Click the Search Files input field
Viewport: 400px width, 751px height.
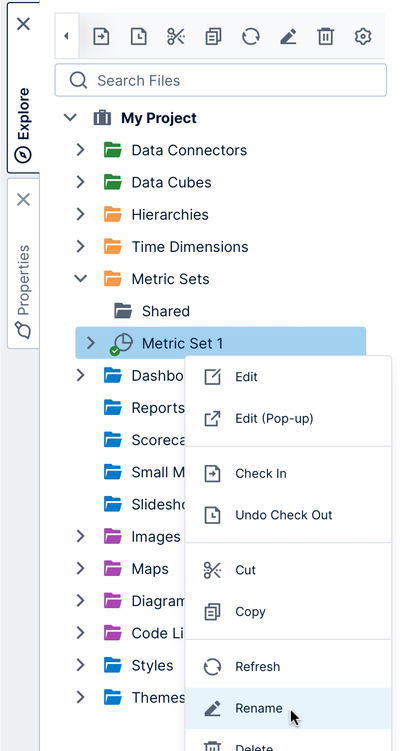220,80
